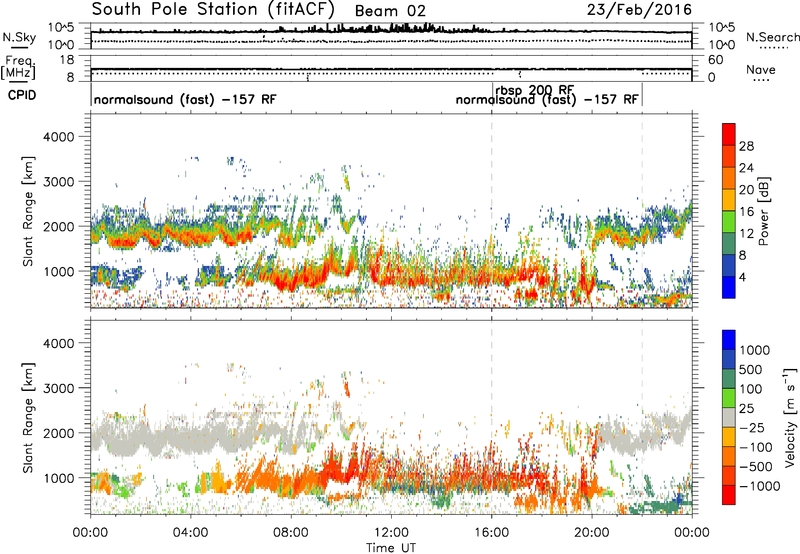Click the dashed 22:00 marker in velocity panel
The height and width of the screenshot is (554, 800).
pos(642,417)
